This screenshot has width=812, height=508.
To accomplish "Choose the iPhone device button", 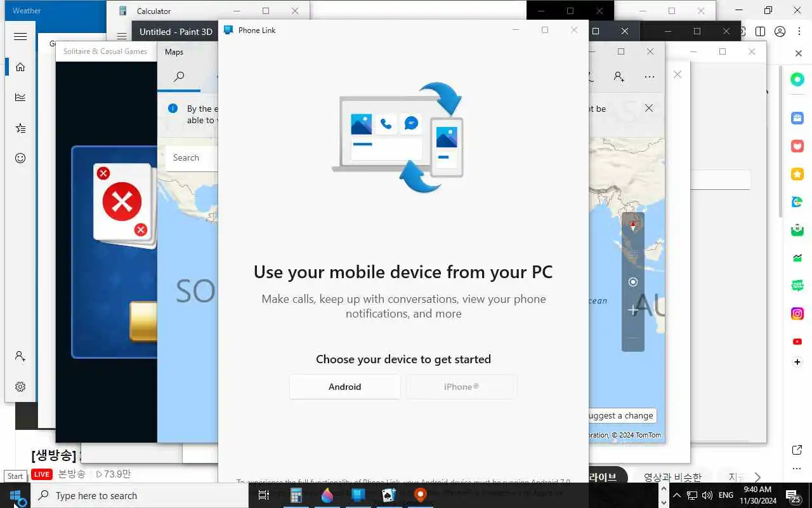I will [x=461, y=387].
